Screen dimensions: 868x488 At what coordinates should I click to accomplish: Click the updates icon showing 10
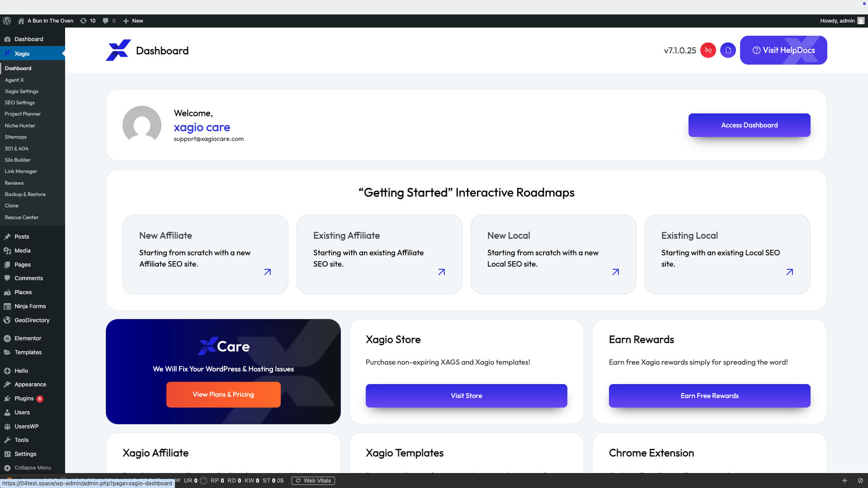pos(88,21)
